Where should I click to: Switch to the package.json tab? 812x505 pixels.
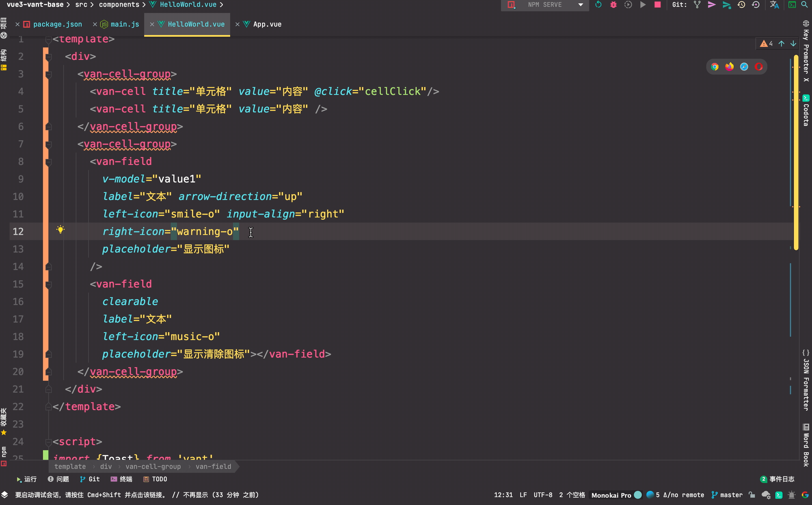point(57,24)
